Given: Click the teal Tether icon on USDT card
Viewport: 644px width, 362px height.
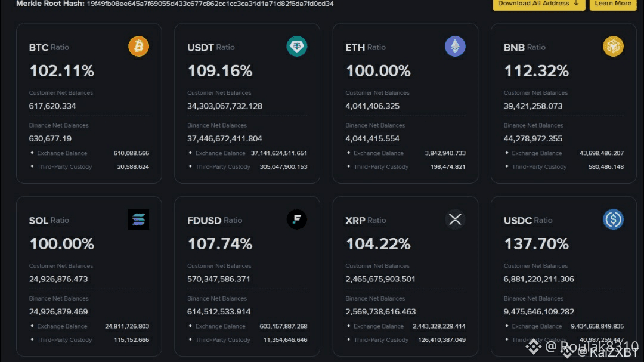Looking at the screenshot, I should pyautogui.click(x=297, y=47).
